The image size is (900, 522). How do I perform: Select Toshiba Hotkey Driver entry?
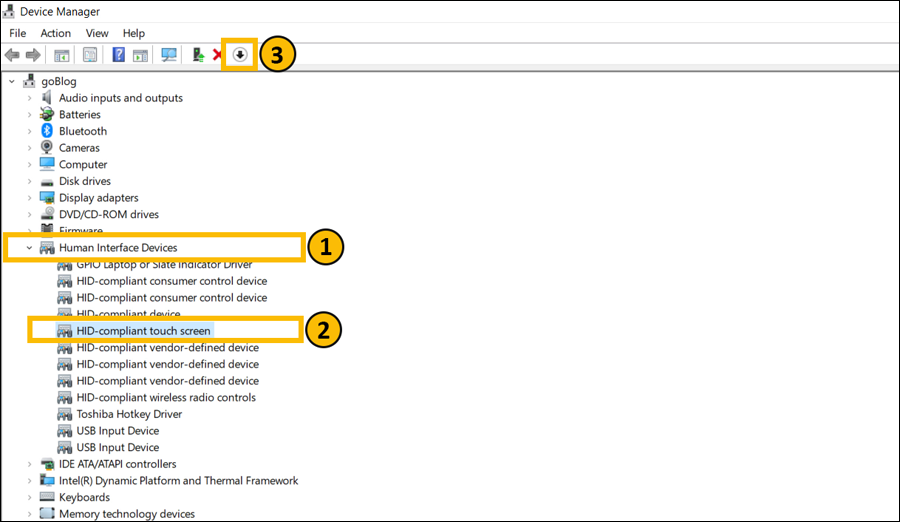(129, 414)
